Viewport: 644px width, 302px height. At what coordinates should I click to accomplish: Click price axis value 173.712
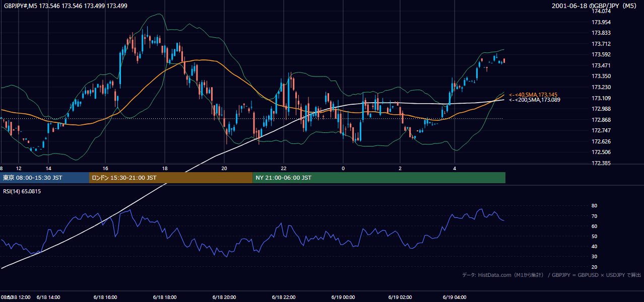click(x=601, y=44)
